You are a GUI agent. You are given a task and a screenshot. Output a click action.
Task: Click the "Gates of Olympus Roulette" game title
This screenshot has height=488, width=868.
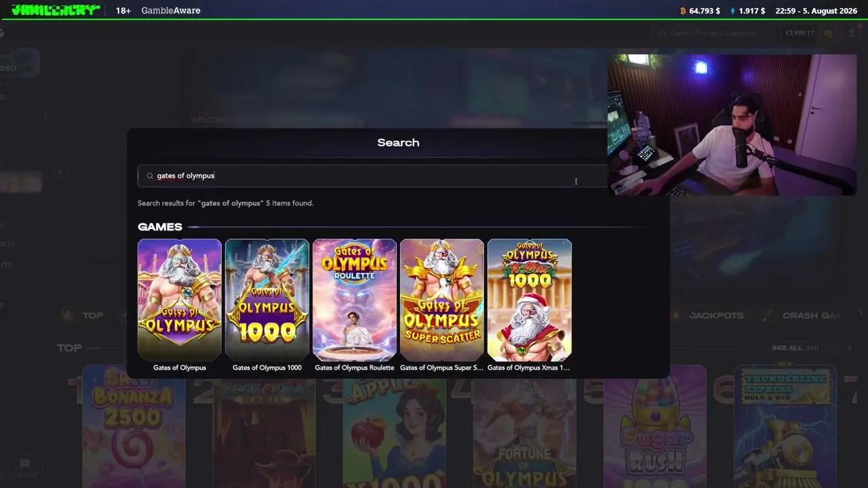[355, 368]
